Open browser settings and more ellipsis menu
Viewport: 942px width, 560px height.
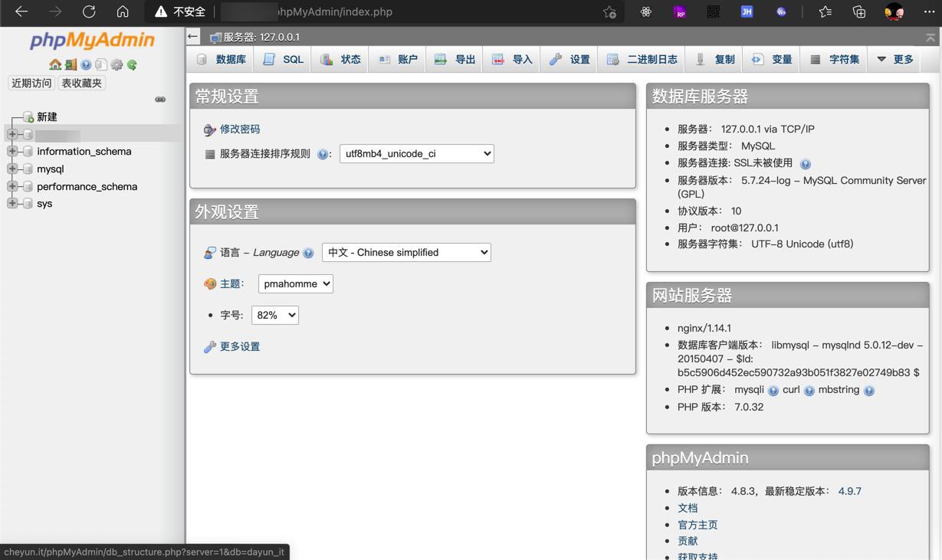pos(929,11)
